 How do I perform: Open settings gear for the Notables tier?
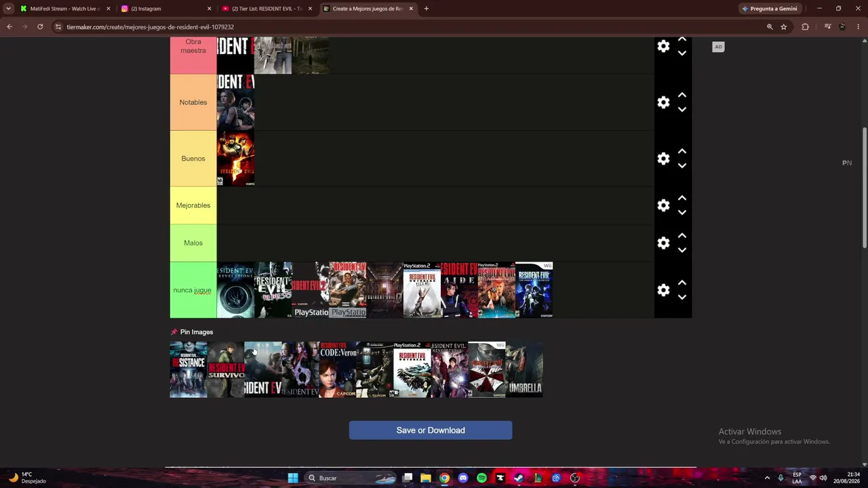pyautogui.click(x=663, y=102)
